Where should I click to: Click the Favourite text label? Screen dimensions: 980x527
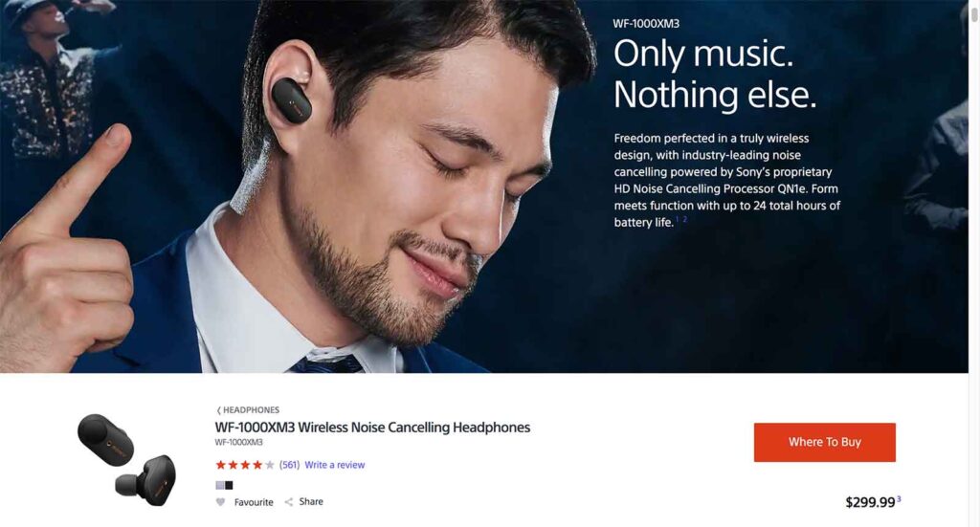254,502
